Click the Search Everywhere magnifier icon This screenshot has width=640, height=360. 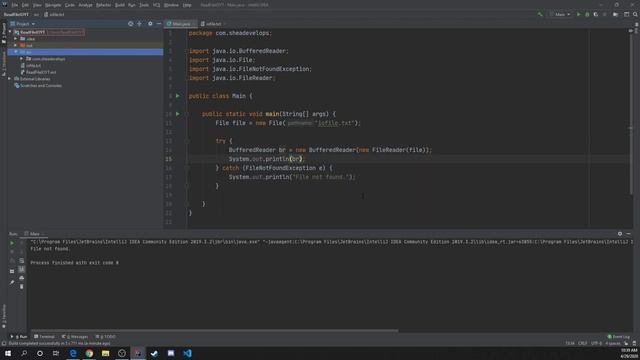tap(636, 14)
